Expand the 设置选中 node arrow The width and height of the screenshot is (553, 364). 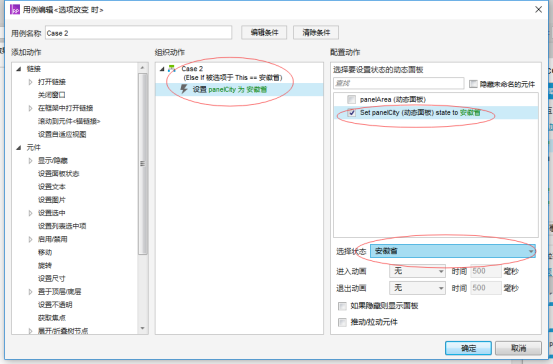[30, 213]
